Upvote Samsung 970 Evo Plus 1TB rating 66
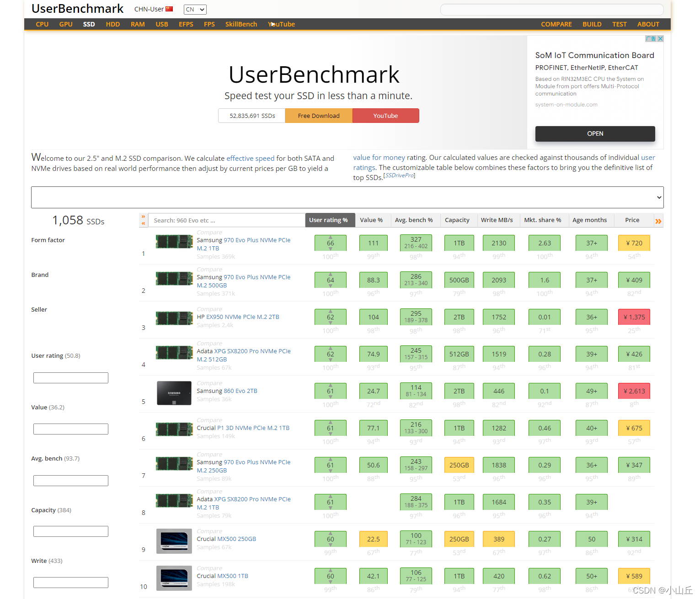 coord(331,238)
